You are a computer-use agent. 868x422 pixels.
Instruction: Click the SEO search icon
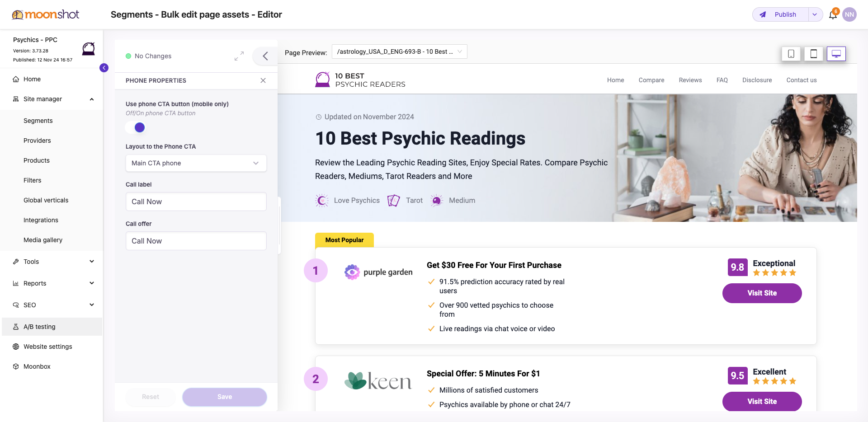tap(16, 305)
